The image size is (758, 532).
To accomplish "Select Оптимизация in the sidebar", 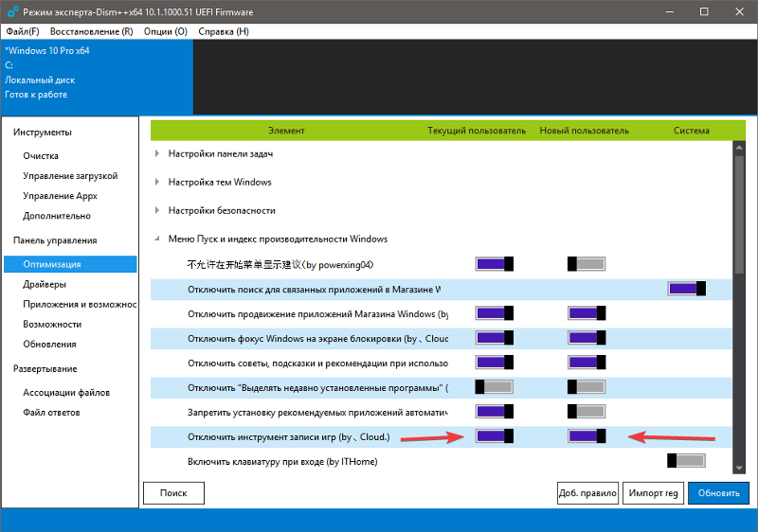I will click(x=70, y=264).
